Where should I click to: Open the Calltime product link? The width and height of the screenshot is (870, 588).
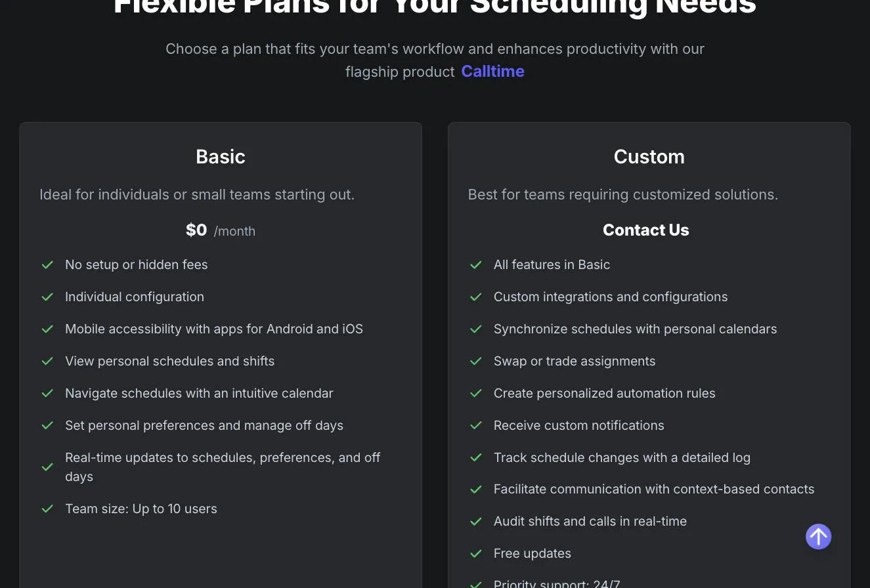pyautogui.click(x=492, y=72)
